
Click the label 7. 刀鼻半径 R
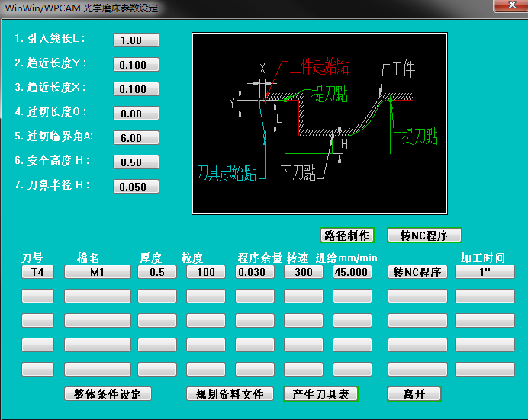click(x=52, y=185)
